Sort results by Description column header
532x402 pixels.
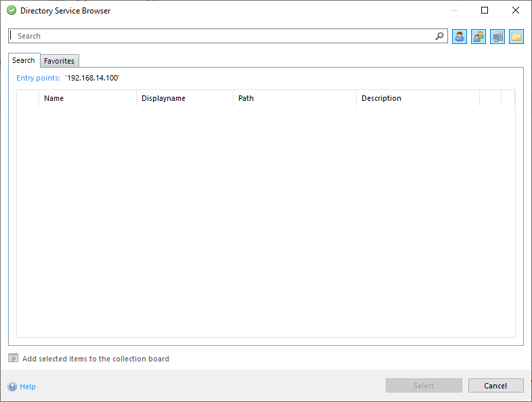[381, 98]
